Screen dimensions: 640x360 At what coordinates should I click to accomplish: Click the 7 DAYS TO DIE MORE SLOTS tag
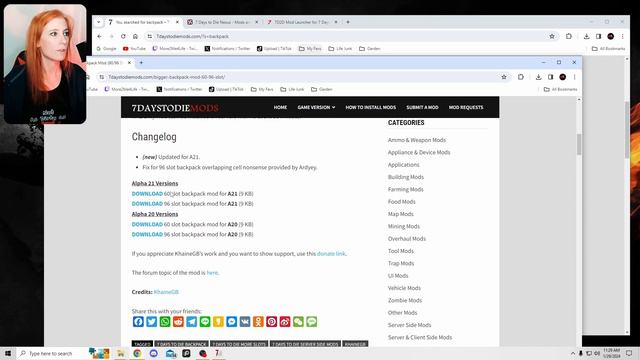(239, 344)
